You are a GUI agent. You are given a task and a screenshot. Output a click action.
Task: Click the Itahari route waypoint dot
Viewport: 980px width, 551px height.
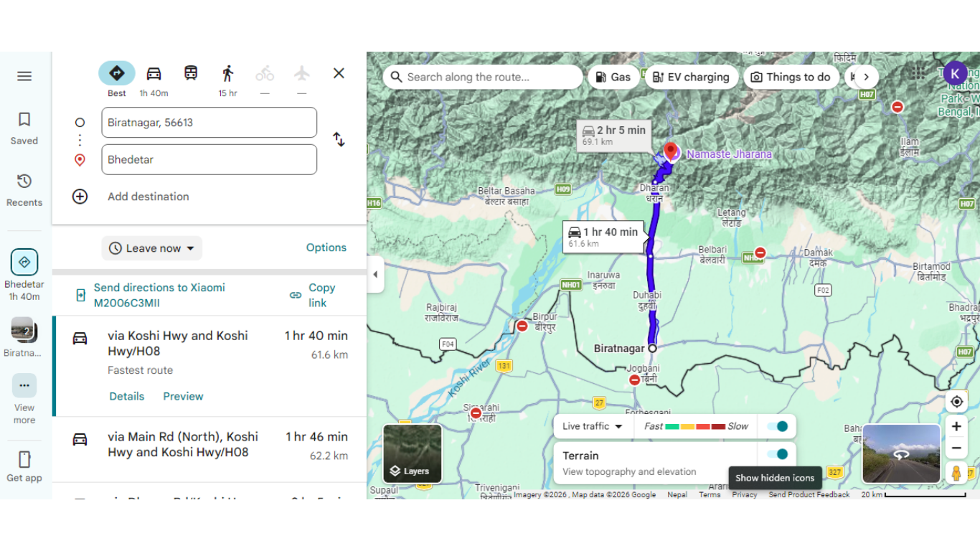pos(651,256)
